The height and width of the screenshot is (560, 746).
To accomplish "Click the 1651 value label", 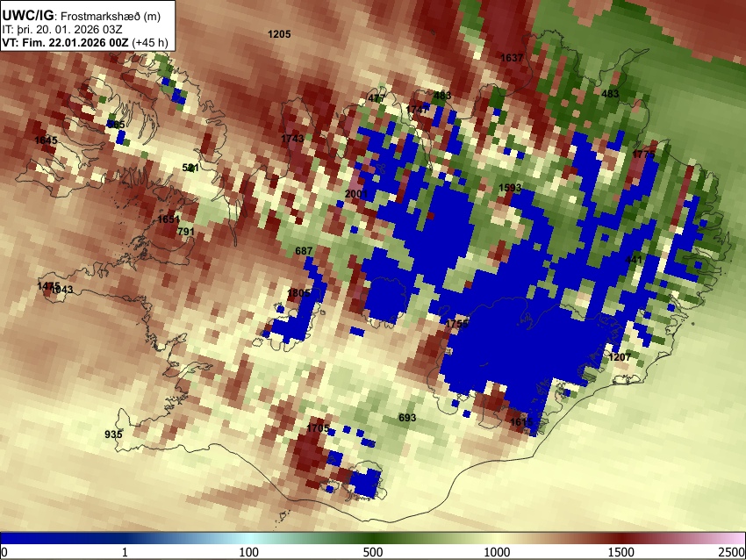I will coord(169,219).
